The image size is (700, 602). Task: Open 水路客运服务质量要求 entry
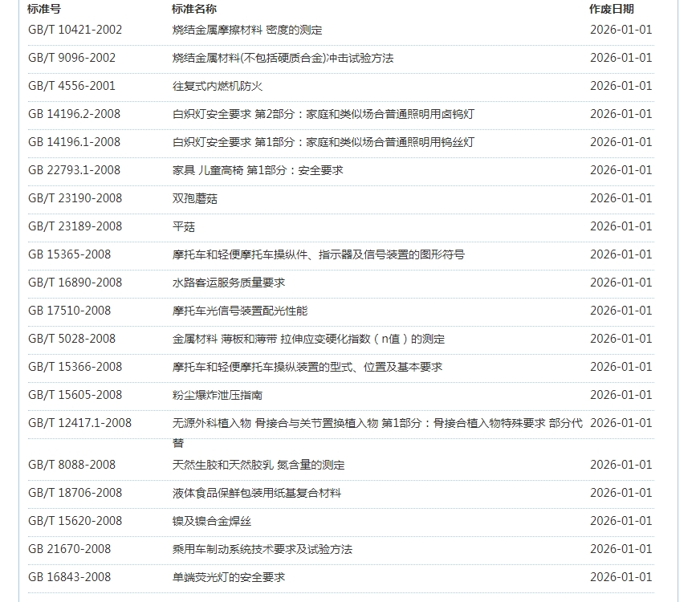click(x=229, y=283)
